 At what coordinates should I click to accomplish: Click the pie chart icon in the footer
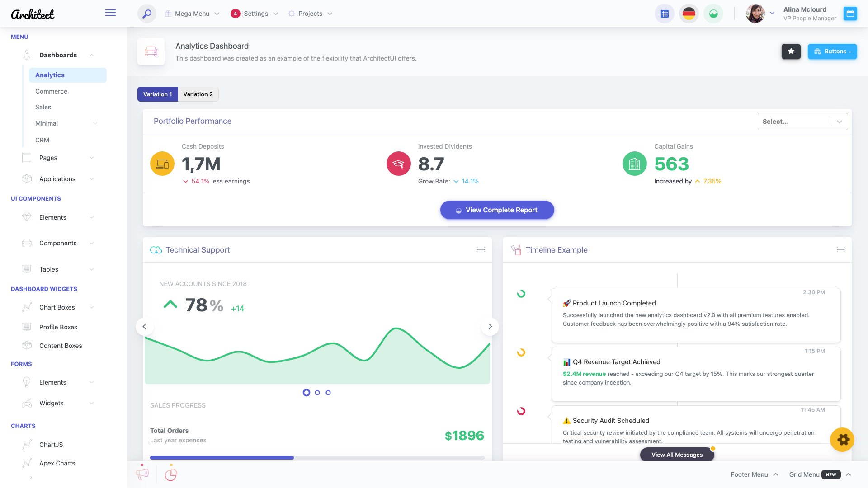[x=170, y=474]
